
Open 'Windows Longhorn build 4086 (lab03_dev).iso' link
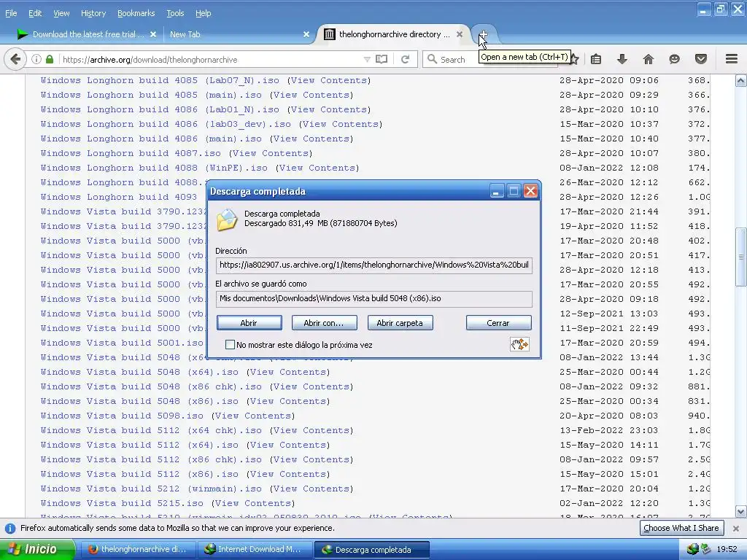pos(166,124)
